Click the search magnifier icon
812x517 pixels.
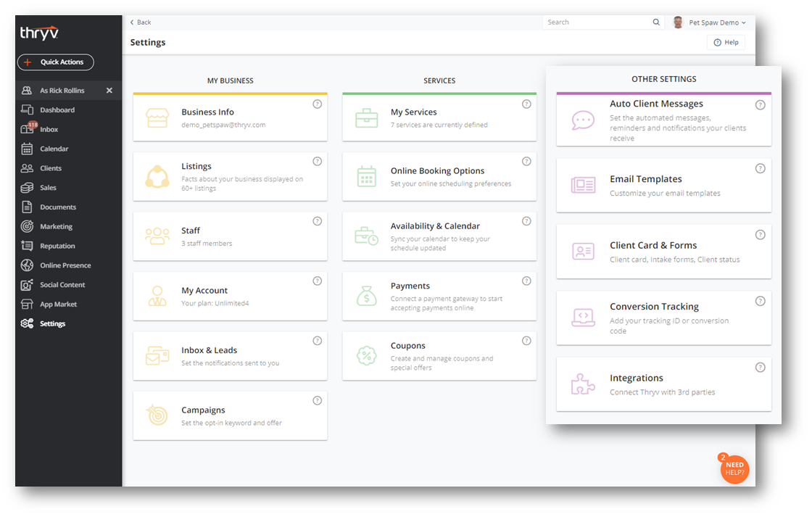click(656, 22)
